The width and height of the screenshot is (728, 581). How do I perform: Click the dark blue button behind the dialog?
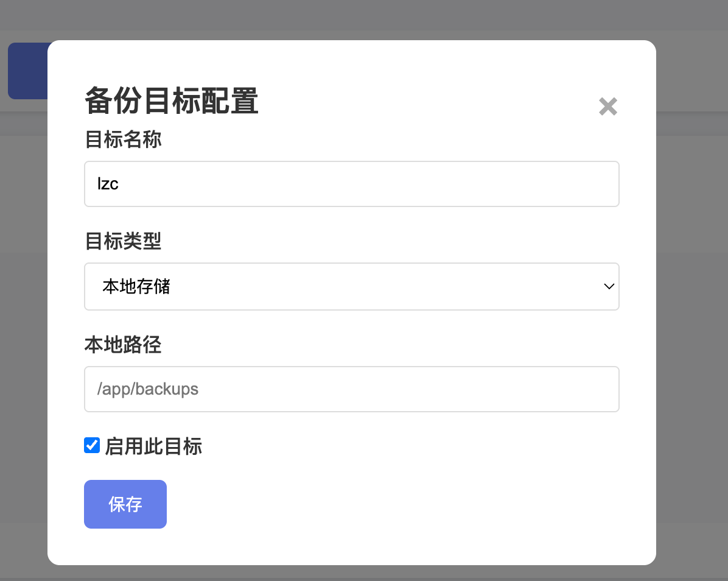28,71
